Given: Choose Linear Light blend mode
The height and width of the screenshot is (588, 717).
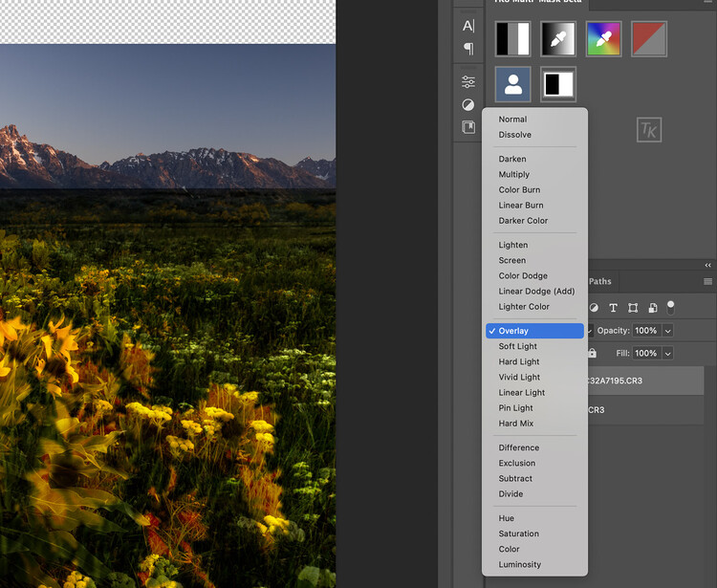Looking at the screenshot, I should pos(522,392).
